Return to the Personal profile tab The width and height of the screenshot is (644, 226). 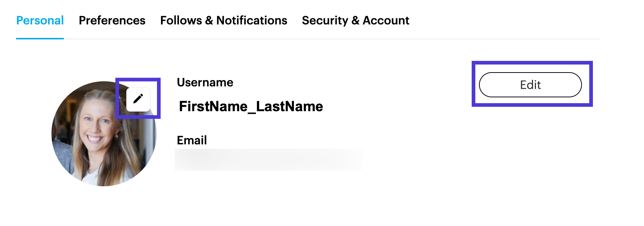[x=40, y=20]
